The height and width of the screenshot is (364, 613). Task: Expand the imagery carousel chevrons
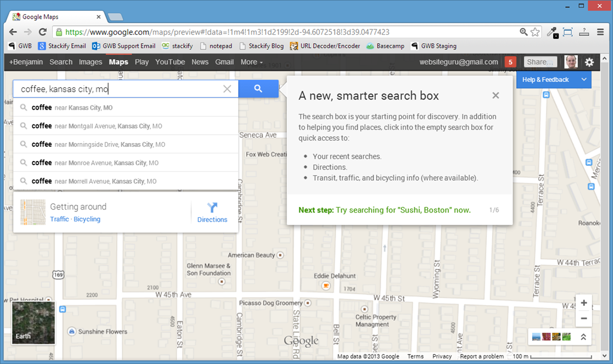click(583, 336)
